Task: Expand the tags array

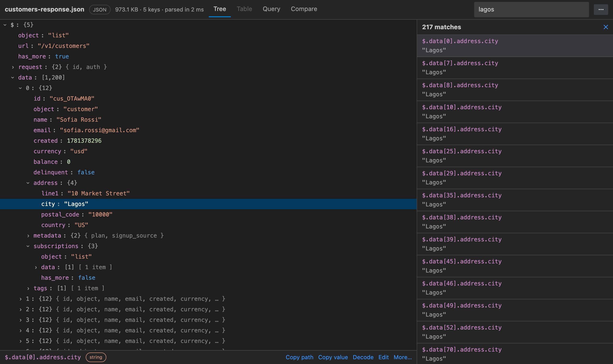Action: point(28,289)
